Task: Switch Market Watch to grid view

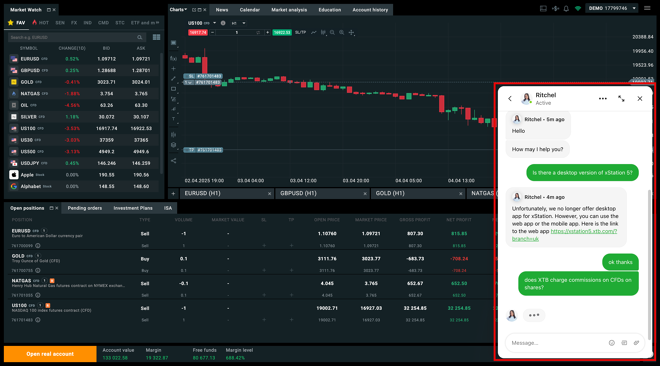Action: 157,37
